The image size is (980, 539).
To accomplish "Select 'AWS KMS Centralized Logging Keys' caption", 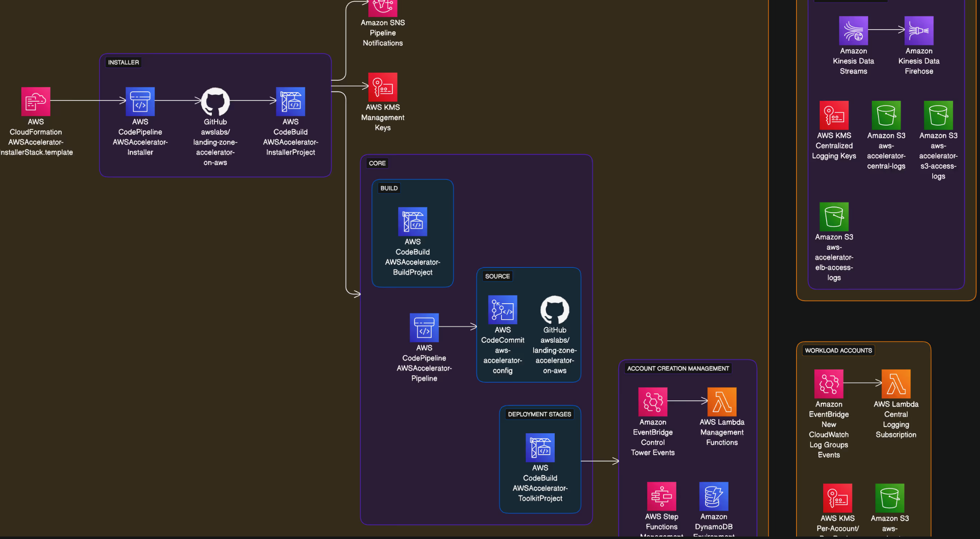I will coord(834,146).
